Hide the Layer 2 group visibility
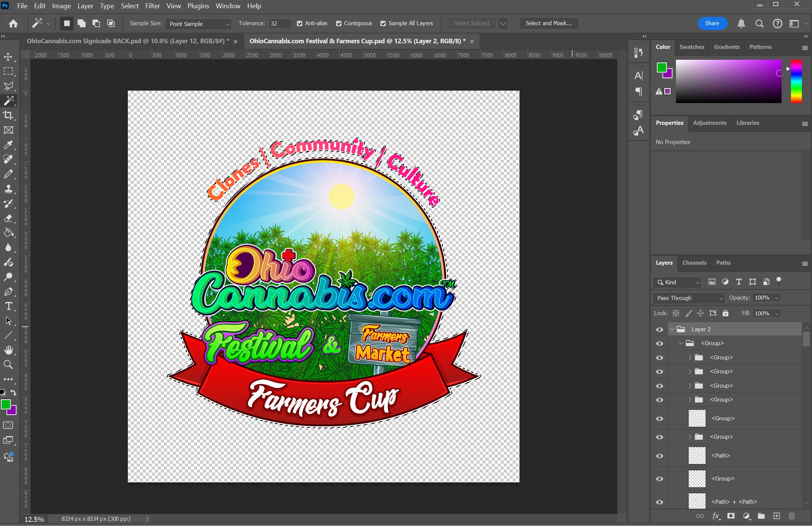Image resolution: width=812 pixels, height=526 pixels. pos(659,329)
